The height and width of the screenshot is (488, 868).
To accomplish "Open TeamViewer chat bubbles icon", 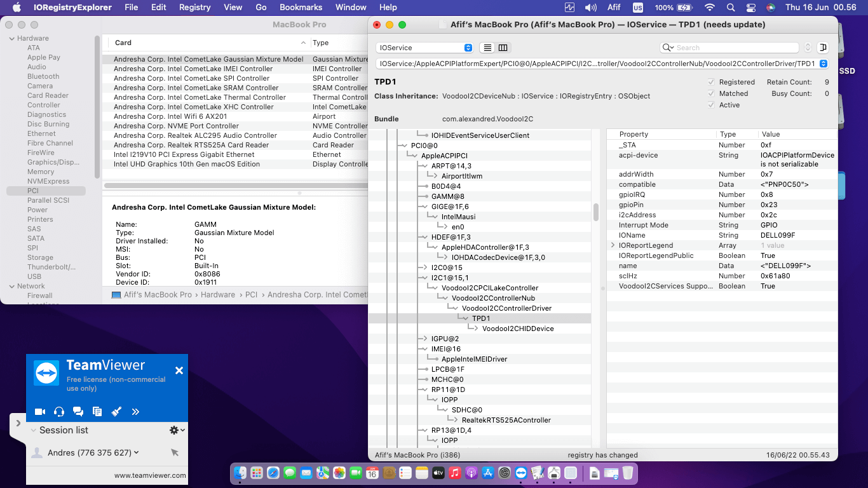I will pos(78,412).
